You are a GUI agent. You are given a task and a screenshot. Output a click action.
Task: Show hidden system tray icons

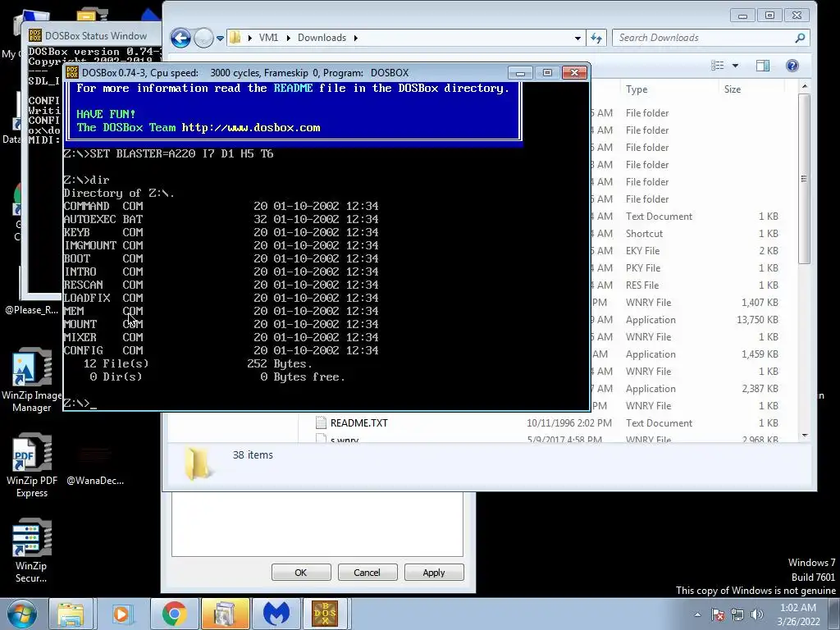point(697,614)
